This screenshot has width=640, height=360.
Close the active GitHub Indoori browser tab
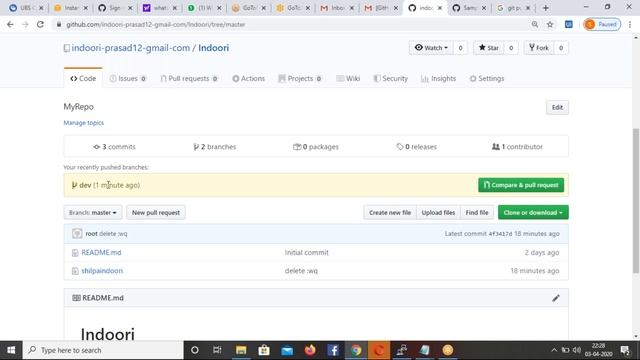[440, 8]
